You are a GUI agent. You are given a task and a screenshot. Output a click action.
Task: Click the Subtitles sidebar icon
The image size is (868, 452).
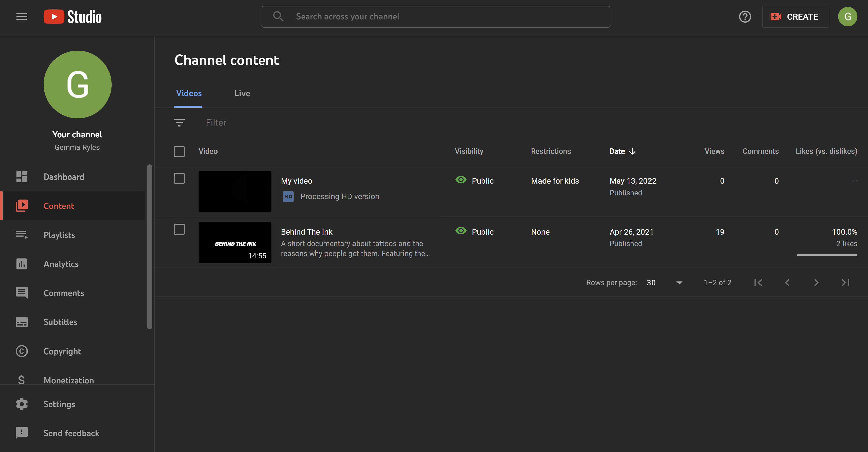[22, 322]
